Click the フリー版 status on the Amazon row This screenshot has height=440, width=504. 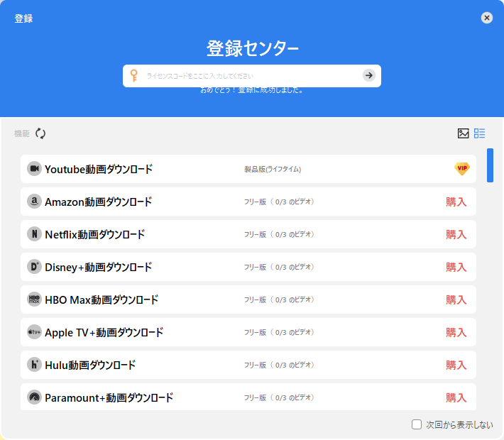279,202
